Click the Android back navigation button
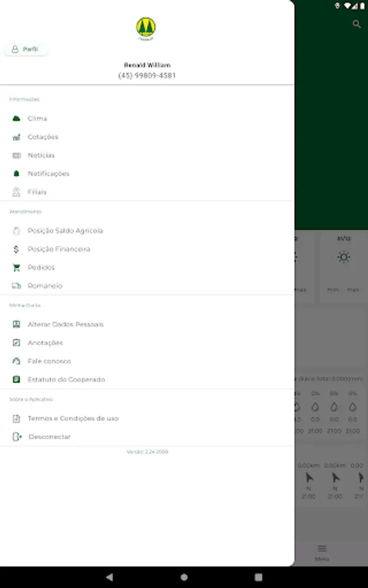Screen dimensions: 368x588 coord(109,577)
